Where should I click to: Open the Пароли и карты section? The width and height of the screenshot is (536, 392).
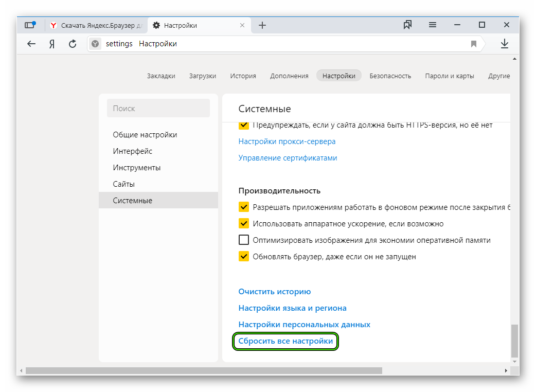[450, 76]
